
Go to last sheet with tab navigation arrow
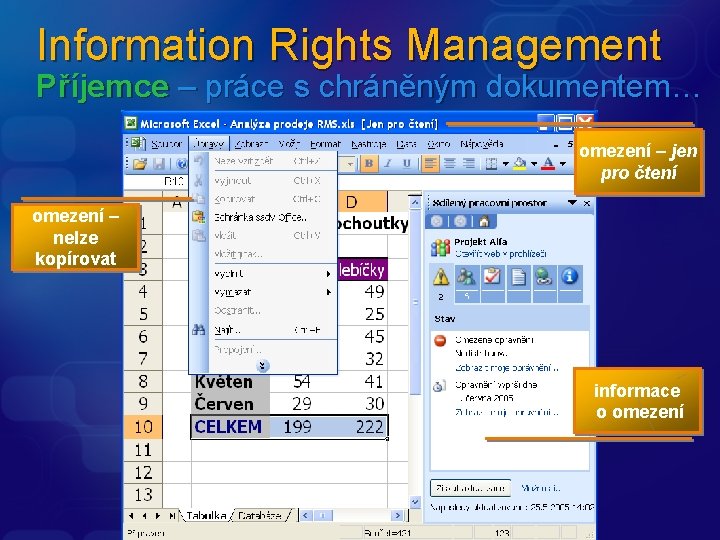click(171, 516)
